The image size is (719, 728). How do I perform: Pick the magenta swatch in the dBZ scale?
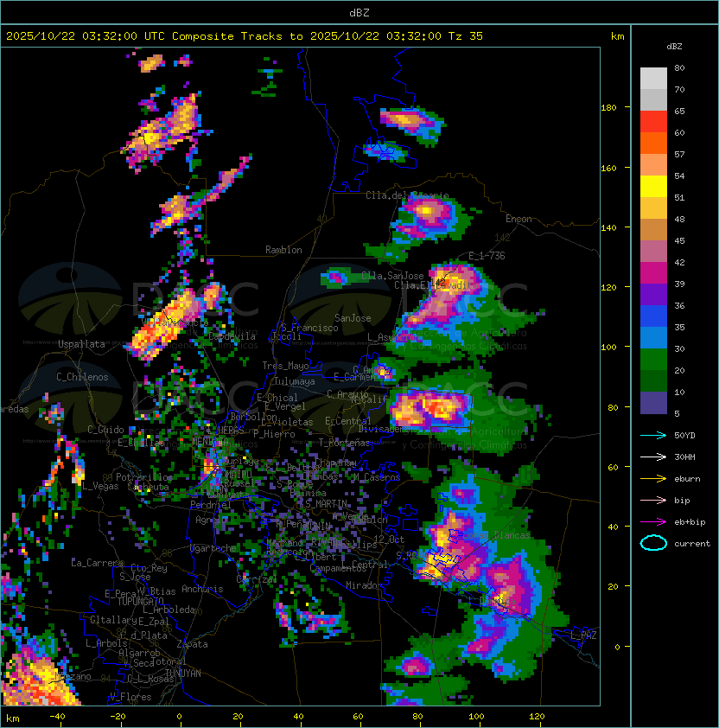coord(653,273)
